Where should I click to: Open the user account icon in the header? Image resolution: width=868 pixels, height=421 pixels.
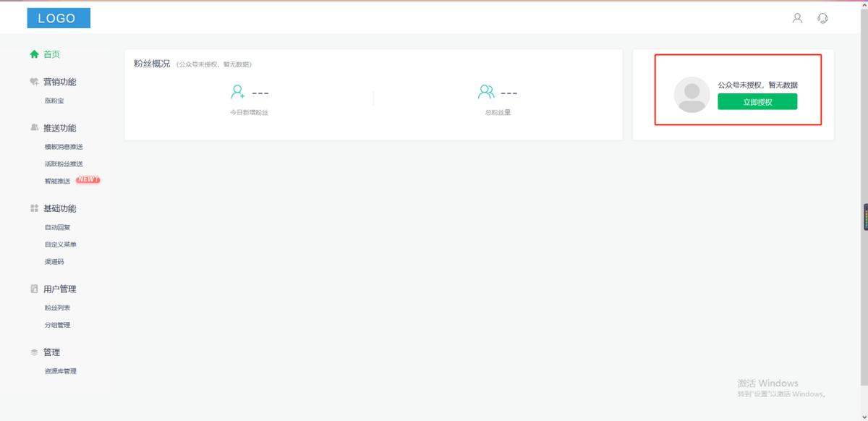click(797, 18)
